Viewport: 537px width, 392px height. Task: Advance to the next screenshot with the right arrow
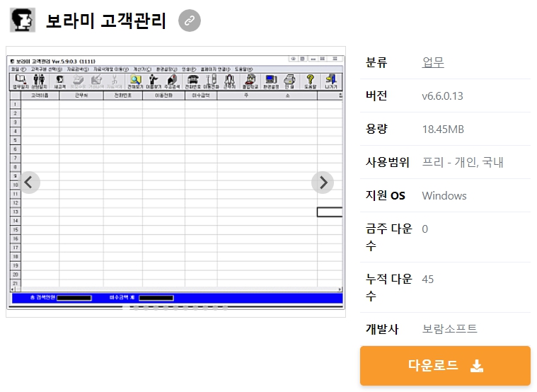click(323, 183)
